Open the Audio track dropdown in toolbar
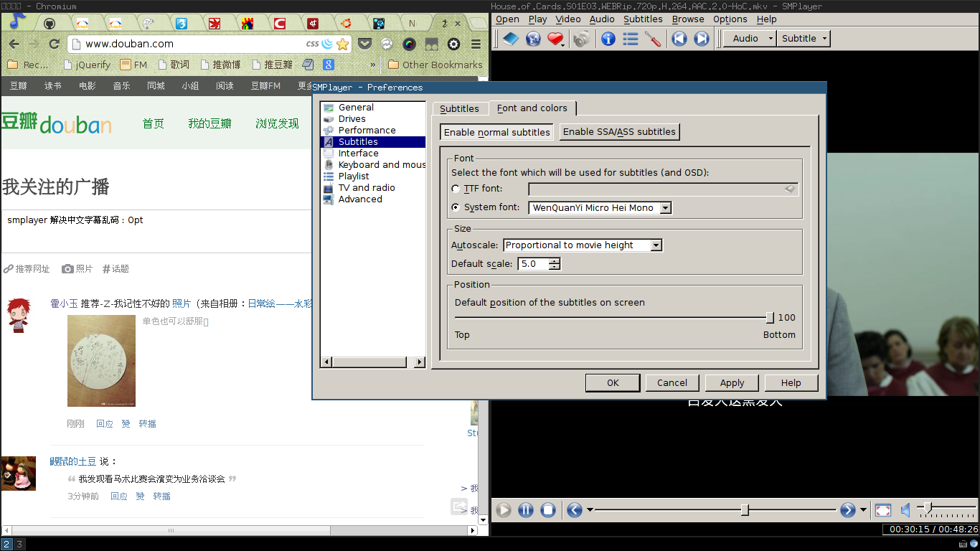The width and height of the screenshot is (980, 551). 749,39
